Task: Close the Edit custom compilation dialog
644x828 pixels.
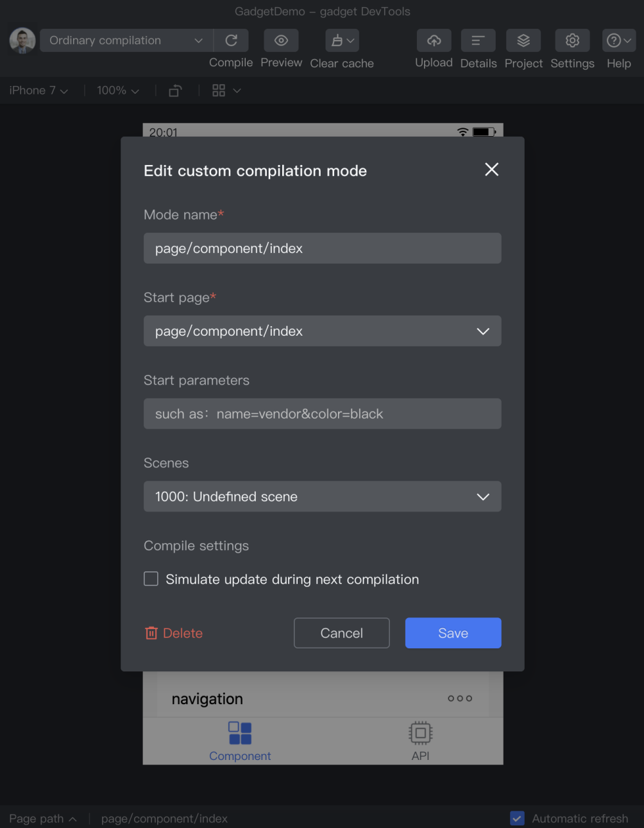Action: 491,169
